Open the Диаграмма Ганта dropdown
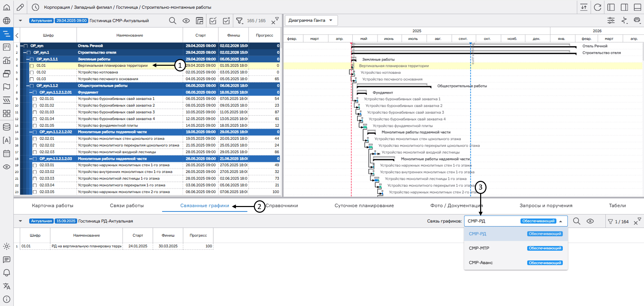The height and width of the screenshot is (306, 644). click(311, 20)
